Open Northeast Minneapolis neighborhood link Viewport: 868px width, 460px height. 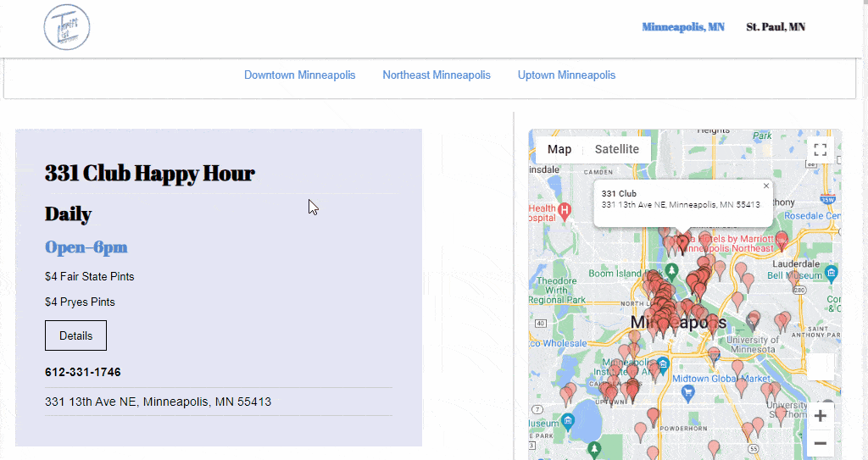click(x=437, y=75)
